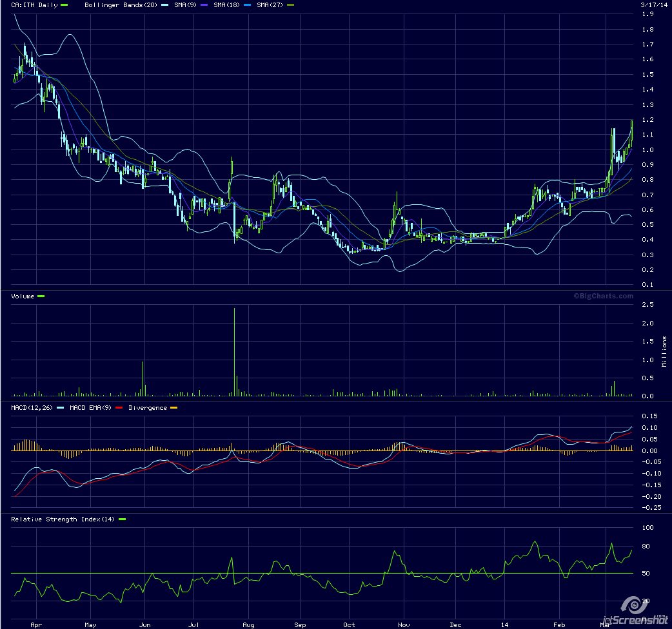The width and height of the screenshot is (672, 629).
Task: Open the BigCharts.com watermark link
Action: tap(603, 296)
